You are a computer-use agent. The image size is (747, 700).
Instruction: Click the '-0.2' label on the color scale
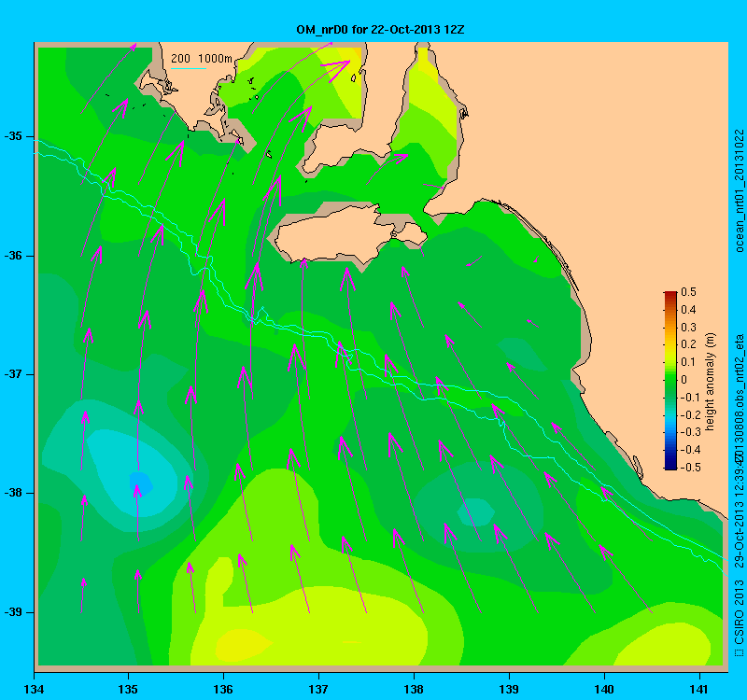(690, 414)
